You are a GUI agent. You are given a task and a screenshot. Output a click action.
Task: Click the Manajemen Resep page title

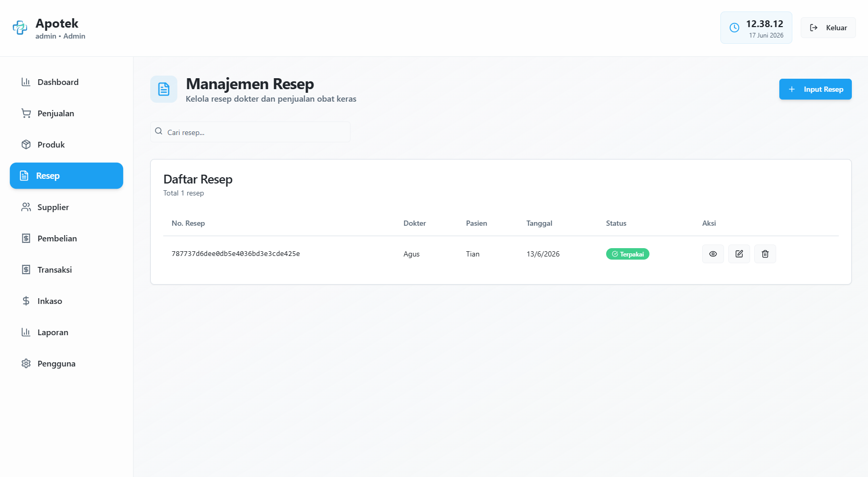[x=250, y=84]
